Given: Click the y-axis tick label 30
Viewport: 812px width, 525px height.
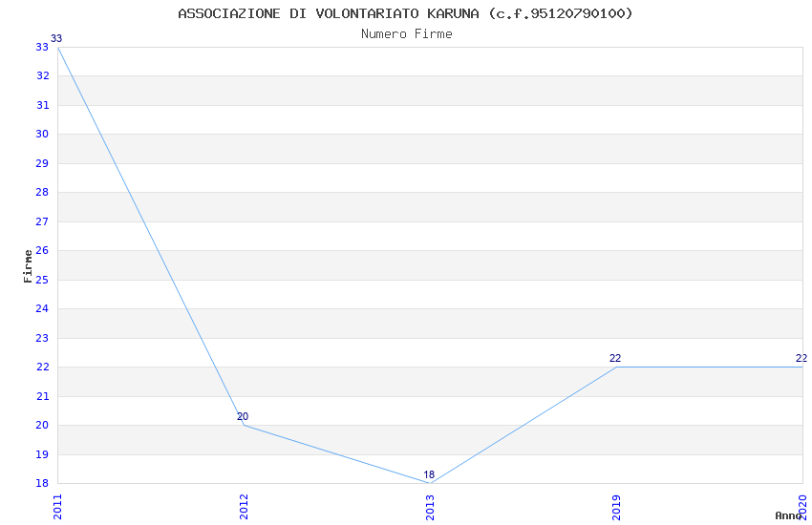Looking at the screenshot, I should click(x=42, y=134).
